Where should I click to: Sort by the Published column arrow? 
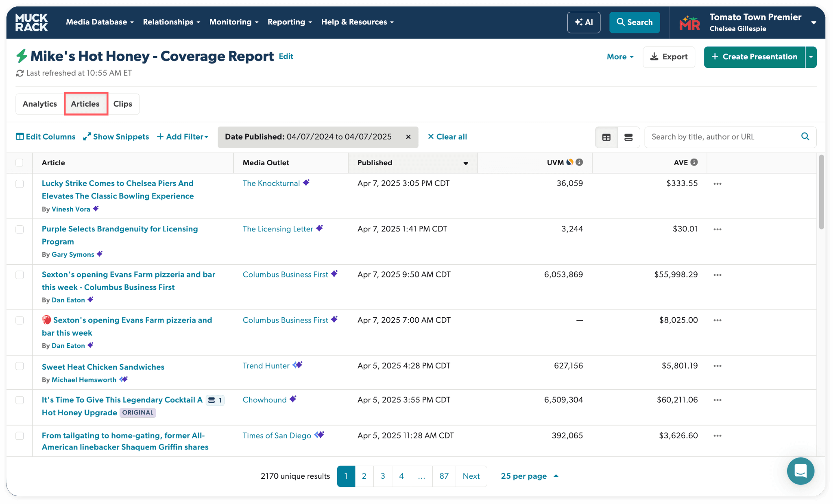[x=466, y=163]
